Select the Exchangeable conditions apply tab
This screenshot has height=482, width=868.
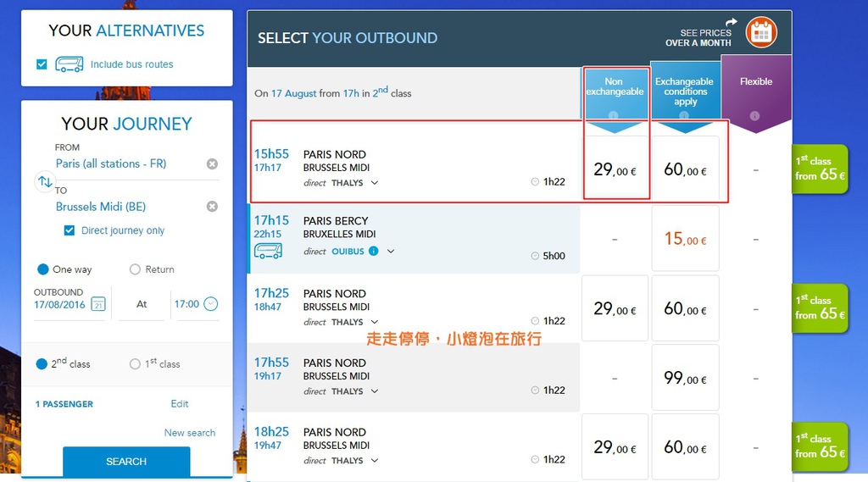click(x=685, y=91)
